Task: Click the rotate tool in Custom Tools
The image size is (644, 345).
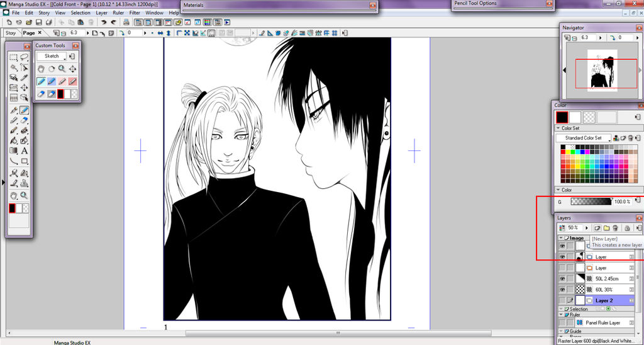Action: (x=52, y=69)
